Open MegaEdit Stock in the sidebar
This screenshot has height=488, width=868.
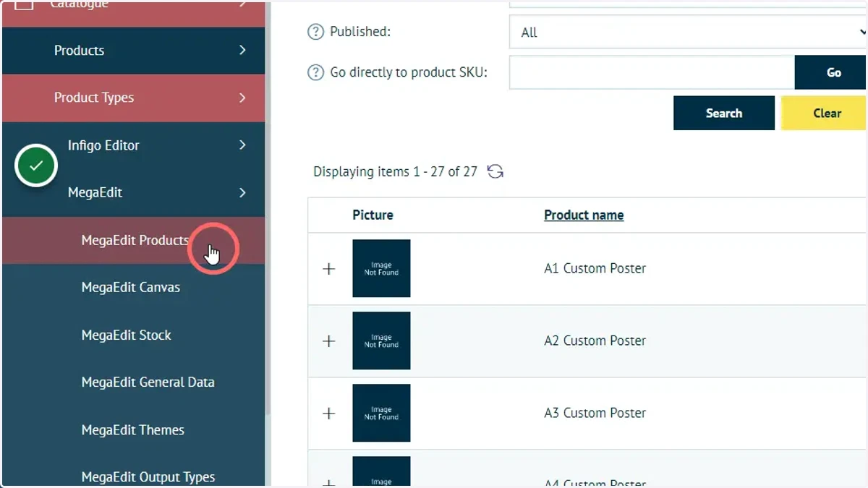pos(133,335)
